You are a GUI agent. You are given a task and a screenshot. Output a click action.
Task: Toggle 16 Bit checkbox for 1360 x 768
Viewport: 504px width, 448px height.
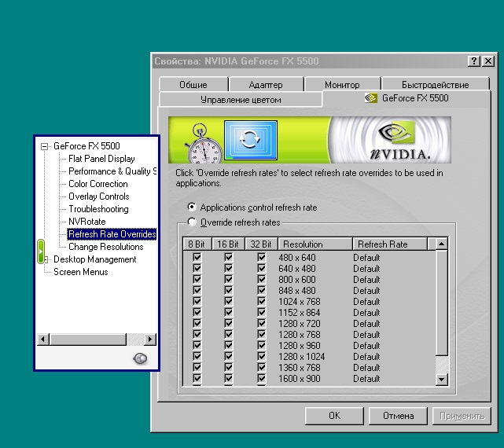[229, 367]
